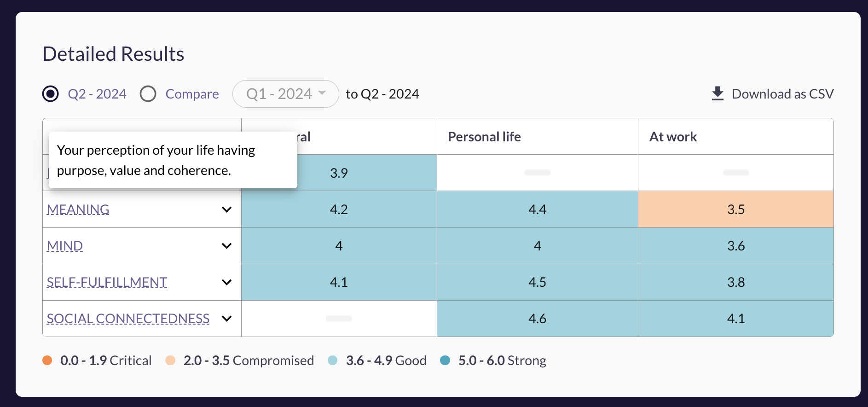Click the MEANING category link
The height and width of the screenshot is (407, 868).
point(78,209)
